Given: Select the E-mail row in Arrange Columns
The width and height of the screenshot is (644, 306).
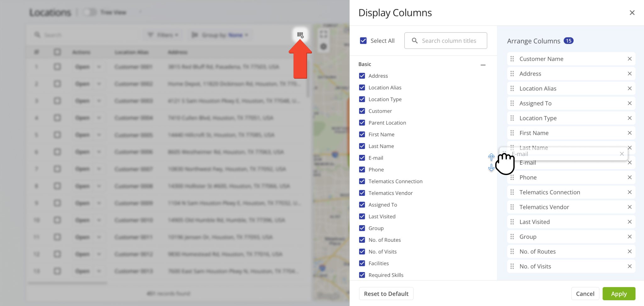Looking at the screenshot, I should coord(571,162).
